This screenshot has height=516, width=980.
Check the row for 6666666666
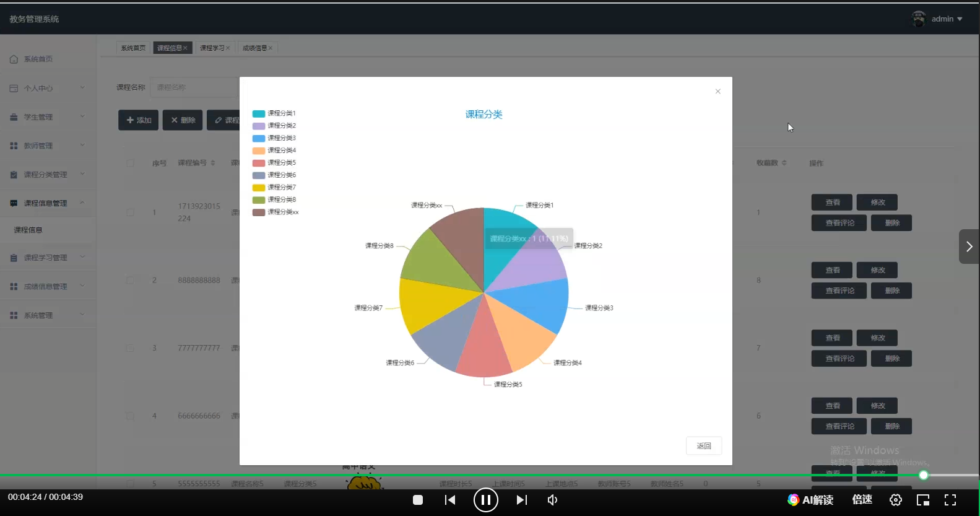[x=130, y=416]
